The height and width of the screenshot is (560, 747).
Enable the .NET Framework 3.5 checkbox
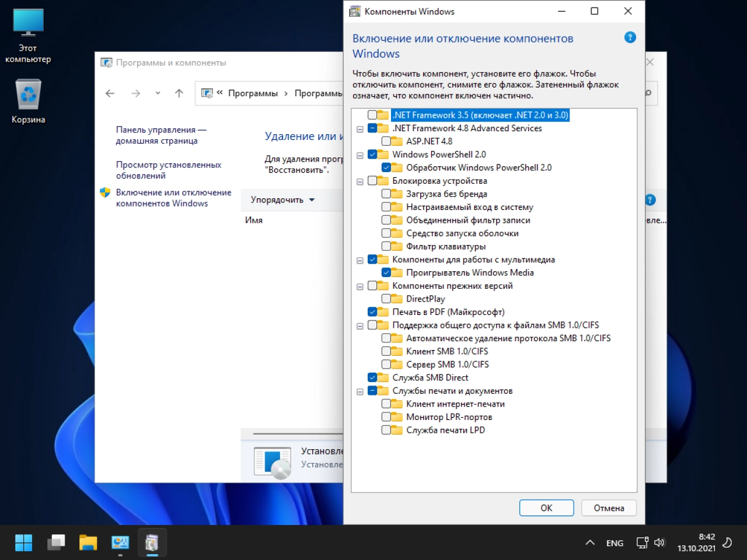point(372,115)
